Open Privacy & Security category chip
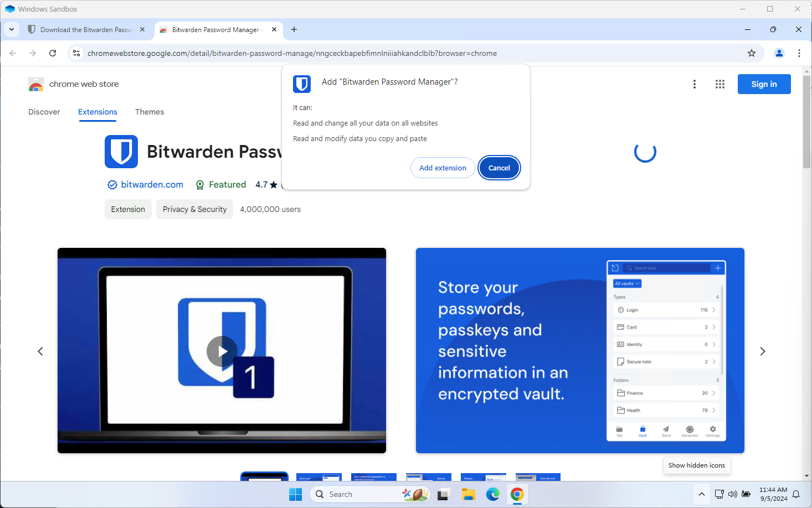 tap(194, 209)
